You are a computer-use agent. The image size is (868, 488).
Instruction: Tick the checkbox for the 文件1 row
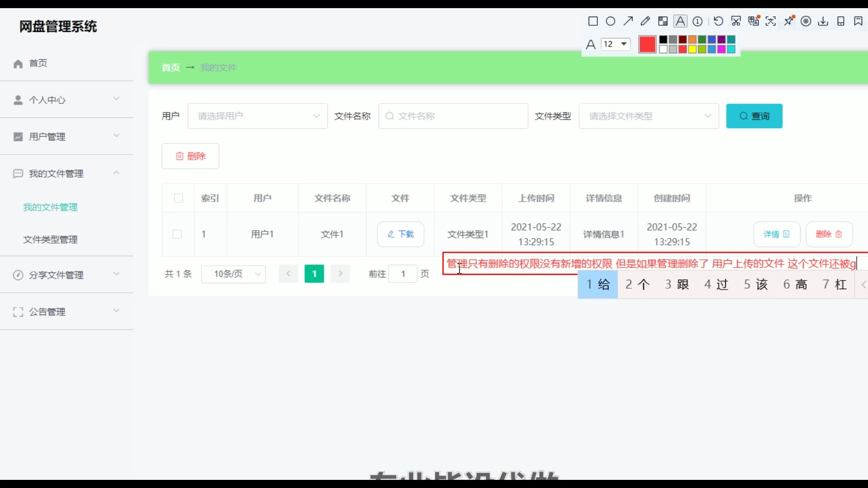point(177,234)
